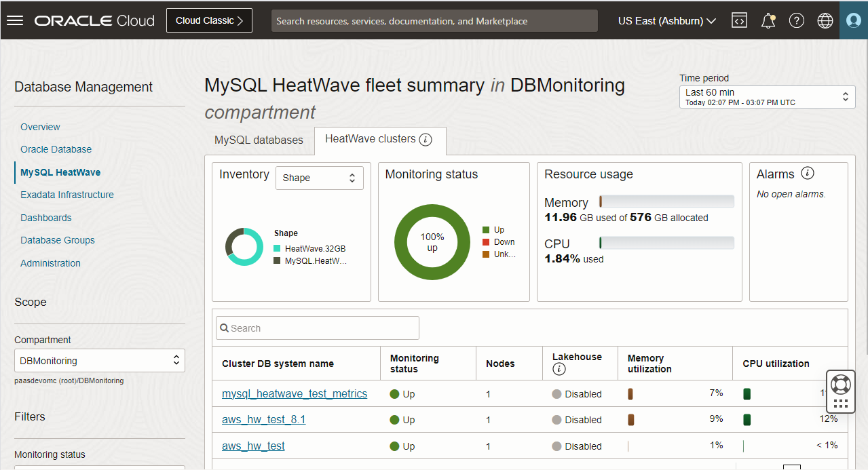Open the Inventory Shape dropdown
The height and width of the screenshot is (470, 868).
(319, 178)
